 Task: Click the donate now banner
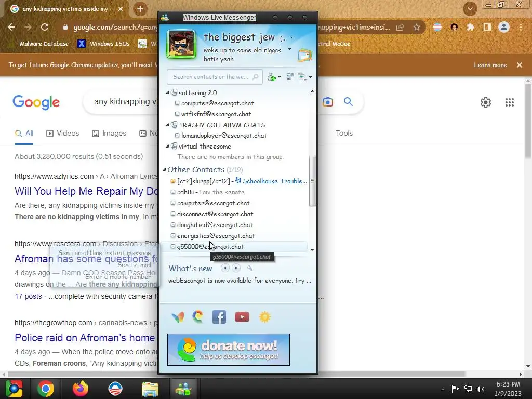tap(229, 350)
